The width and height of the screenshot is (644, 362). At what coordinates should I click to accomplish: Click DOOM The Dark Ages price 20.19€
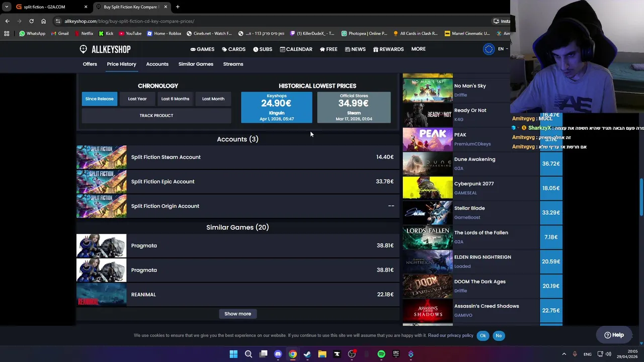tap(551, 286)
